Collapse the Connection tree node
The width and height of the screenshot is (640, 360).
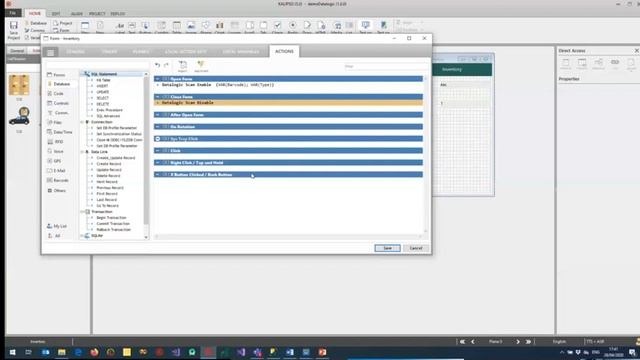(x=82, y=122)
